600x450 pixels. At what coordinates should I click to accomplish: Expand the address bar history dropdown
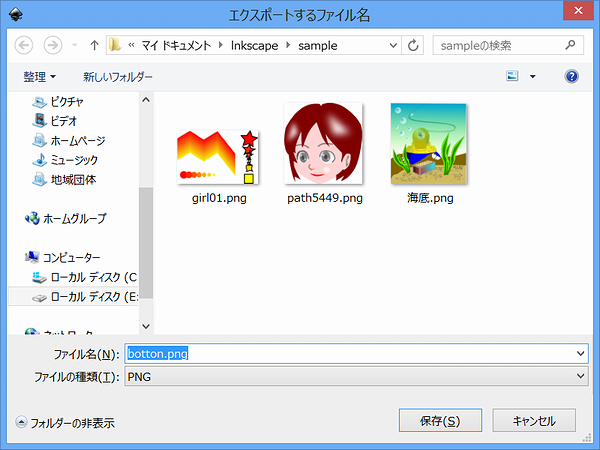click(391, 45)
